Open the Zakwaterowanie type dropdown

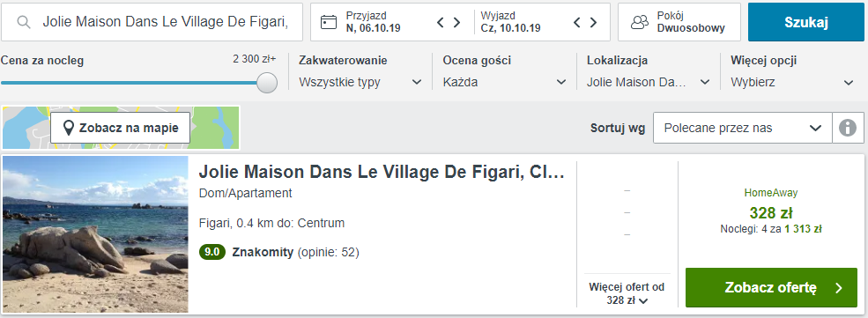coord(360,83)
